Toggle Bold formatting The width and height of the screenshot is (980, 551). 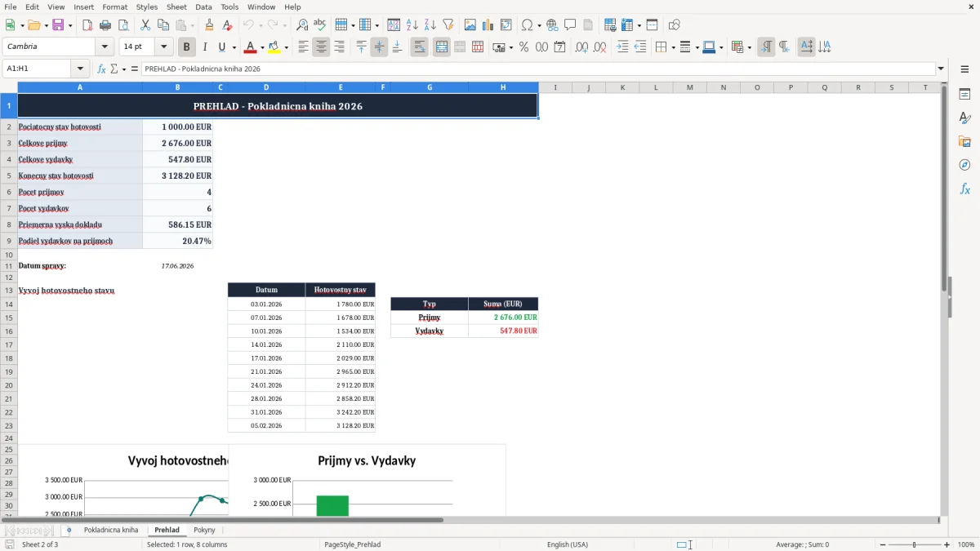tap(187, 47)
